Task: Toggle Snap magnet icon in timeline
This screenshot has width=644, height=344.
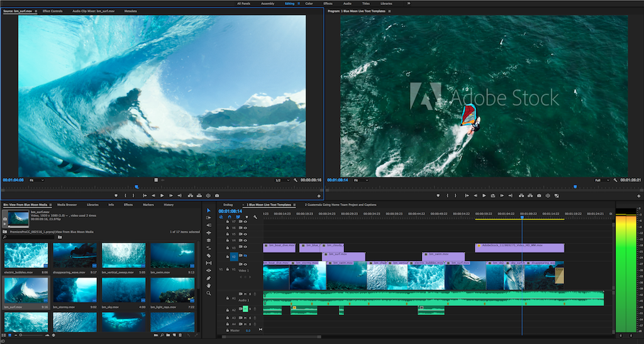Action: coord(229,217)
